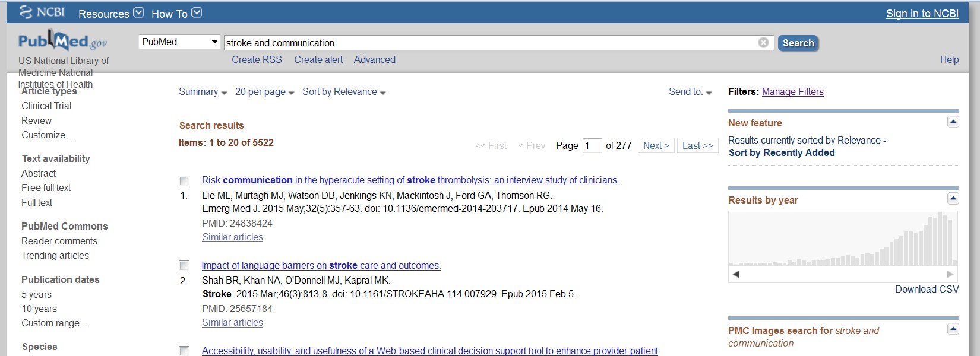Expand the How To menu
Image resolution: width=980 pixels, height=356 pixels.
[x=176, y=13]
